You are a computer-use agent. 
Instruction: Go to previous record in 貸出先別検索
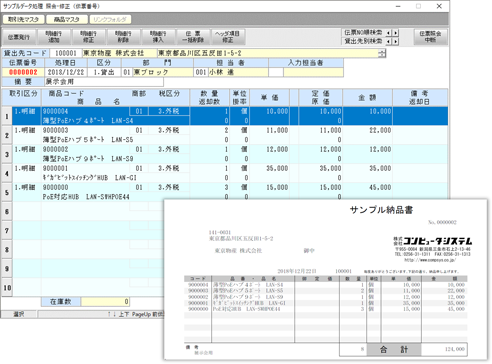click(389, 41)
